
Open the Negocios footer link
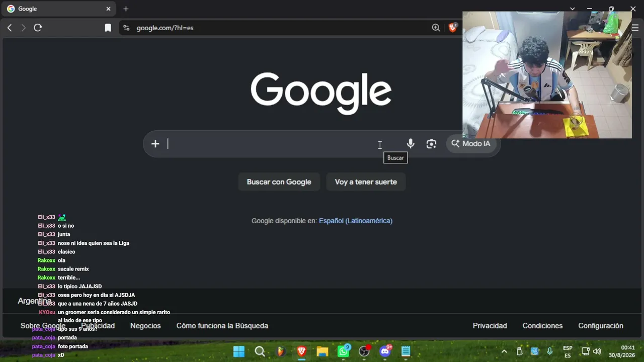click(145, 326)
